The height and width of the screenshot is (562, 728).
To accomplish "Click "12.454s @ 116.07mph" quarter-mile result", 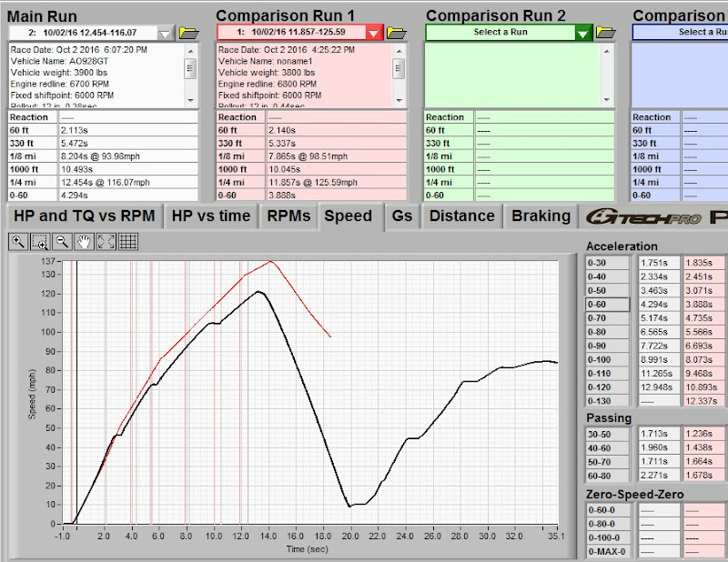I will tap(106, 183).
